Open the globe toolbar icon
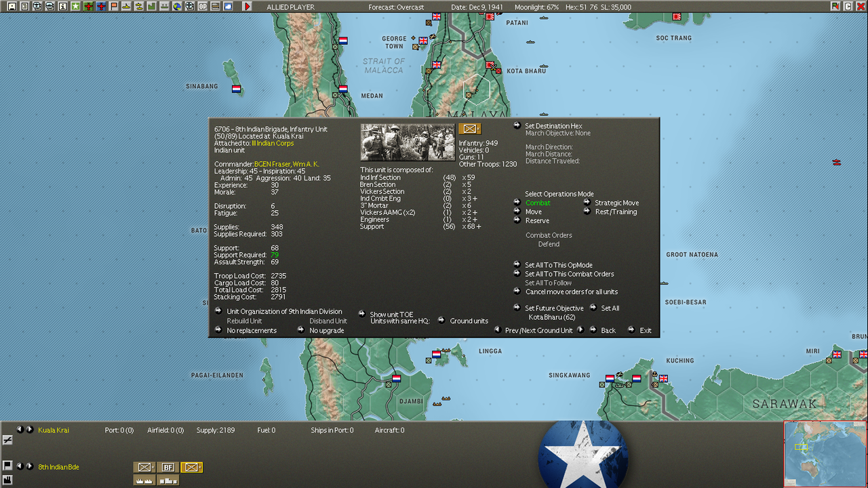This screenshot has height=488, width=868. pyautogui.click(x=177, y=6)
